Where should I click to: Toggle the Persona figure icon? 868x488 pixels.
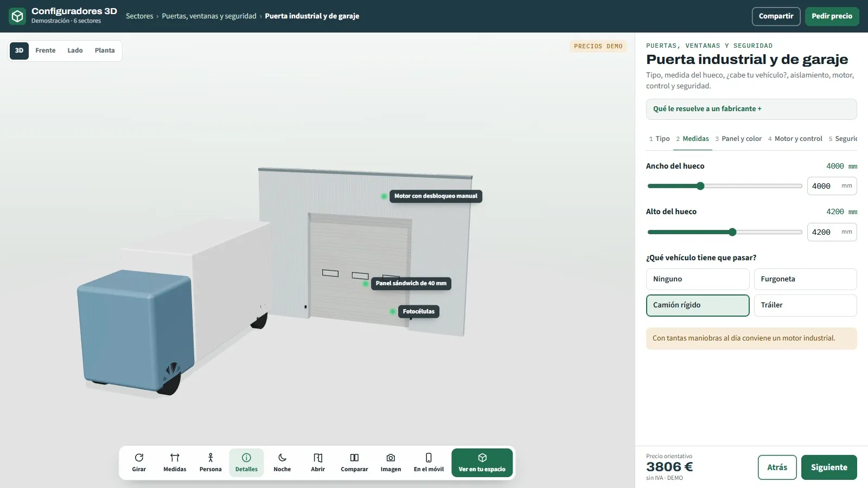[x=210, y=458]
